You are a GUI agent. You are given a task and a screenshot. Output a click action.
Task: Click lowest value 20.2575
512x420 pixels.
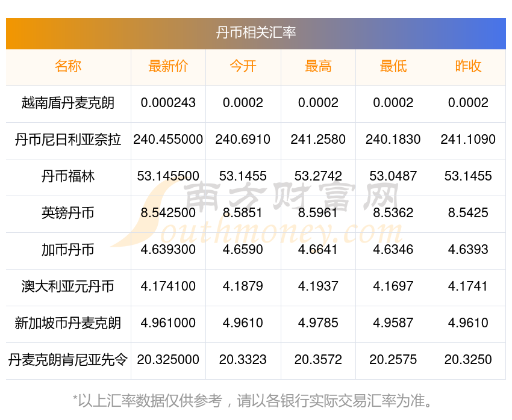click(x=393, y=360)
